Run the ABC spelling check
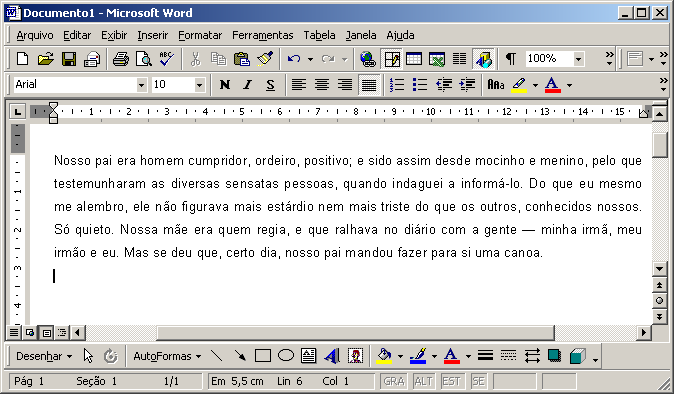 pos(166,58)
